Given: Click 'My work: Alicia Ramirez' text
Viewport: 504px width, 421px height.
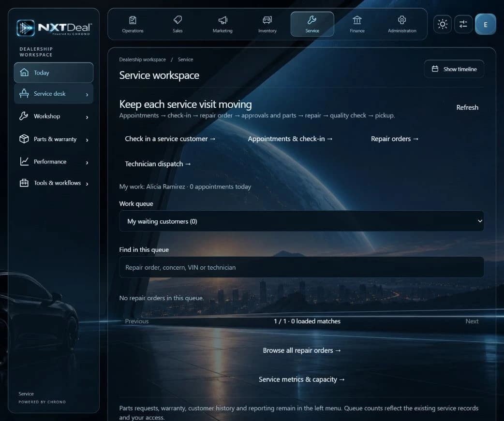Looking at the screenshot, I should tap(152, 187).
